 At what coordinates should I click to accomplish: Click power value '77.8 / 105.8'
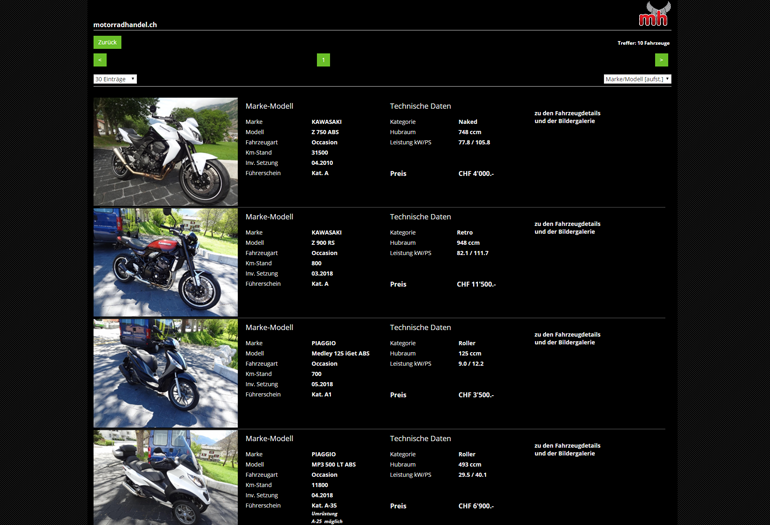coord(474,142)
